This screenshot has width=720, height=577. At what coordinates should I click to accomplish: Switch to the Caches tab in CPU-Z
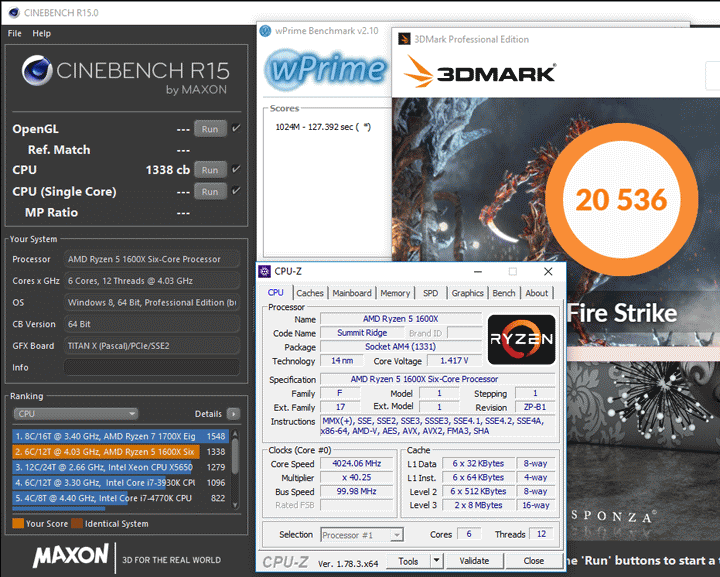309,293
